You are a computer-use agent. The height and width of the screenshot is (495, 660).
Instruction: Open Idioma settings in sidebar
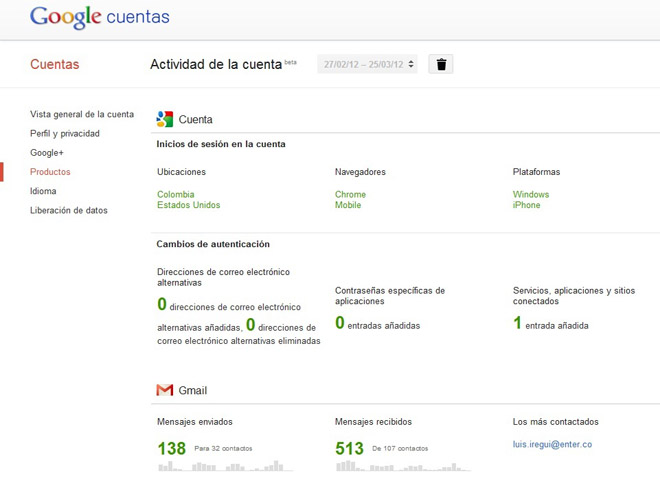(43, 191)
